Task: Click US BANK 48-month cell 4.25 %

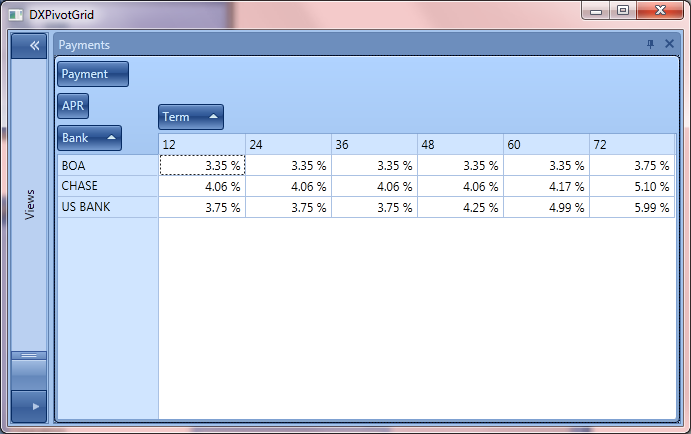Action: pos(461,207)
